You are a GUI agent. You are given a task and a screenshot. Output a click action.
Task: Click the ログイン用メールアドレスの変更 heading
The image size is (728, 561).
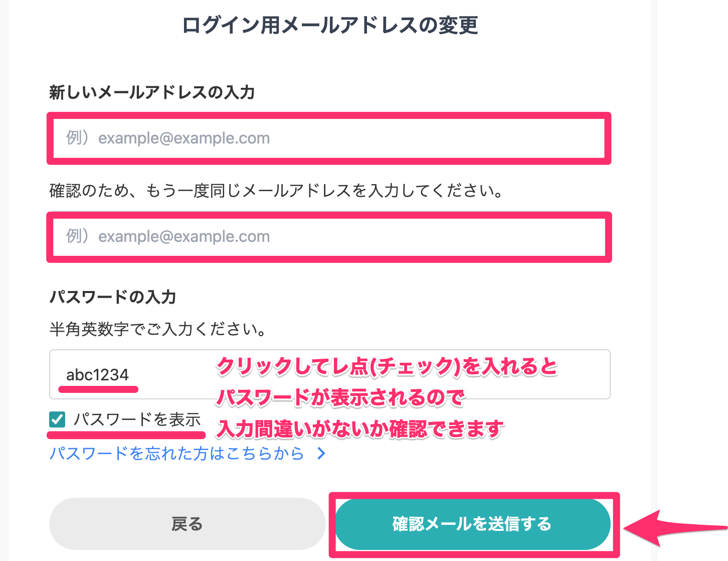[330, 25]
